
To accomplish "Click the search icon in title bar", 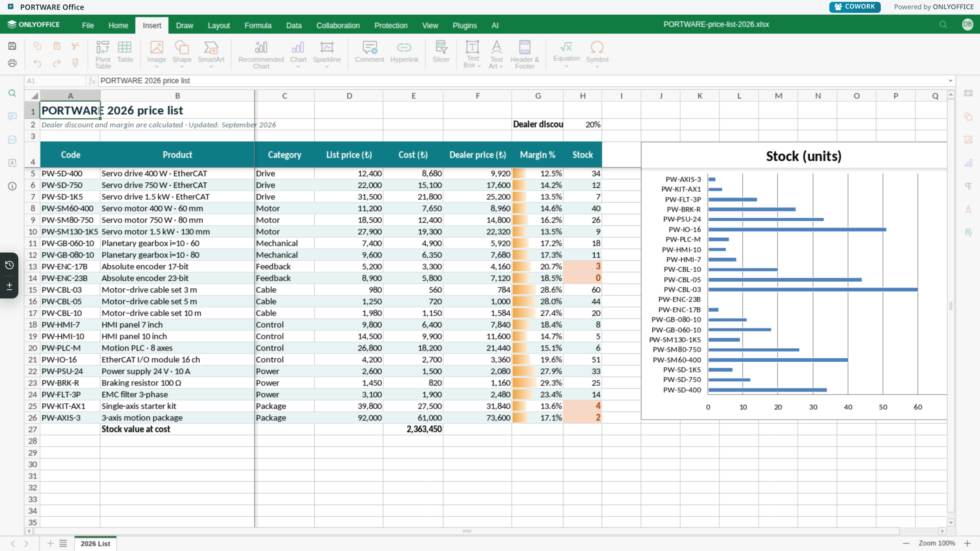I will (943, 25).
